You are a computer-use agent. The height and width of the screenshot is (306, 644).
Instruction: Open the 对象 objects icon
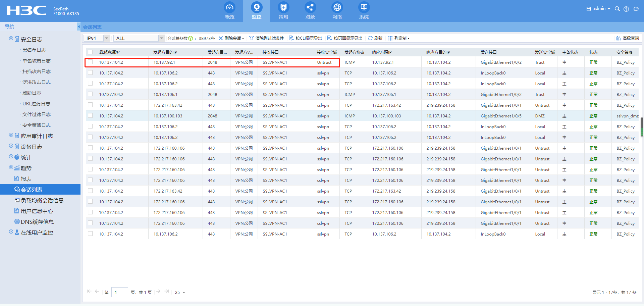pos(310,8)
